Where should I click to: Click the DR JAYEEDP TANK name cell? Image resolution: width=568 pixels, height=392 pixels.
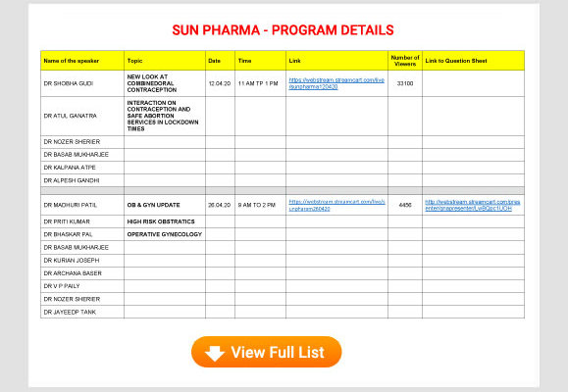(x=82, y=312)
